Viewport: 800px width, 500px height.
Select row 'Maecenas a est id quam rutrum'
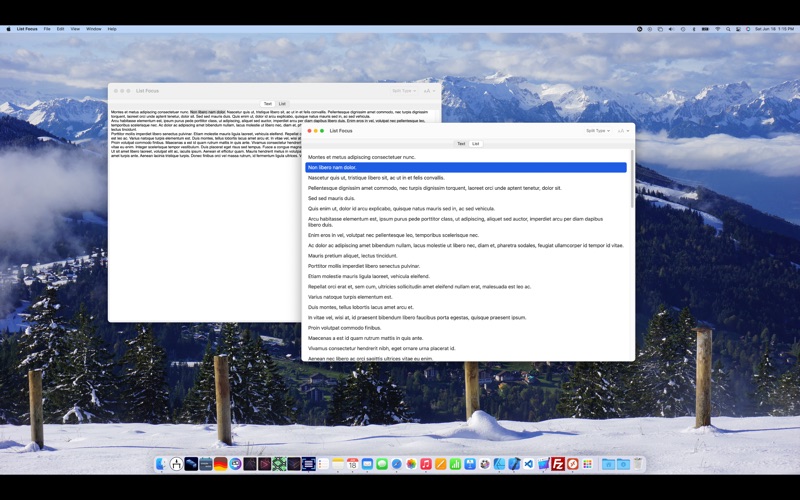[x=466, y=338]
